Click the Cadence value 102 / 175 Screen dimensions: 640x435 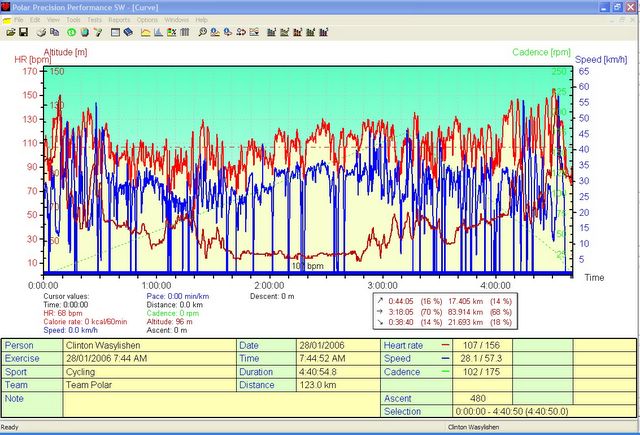(x=482, y=372)
